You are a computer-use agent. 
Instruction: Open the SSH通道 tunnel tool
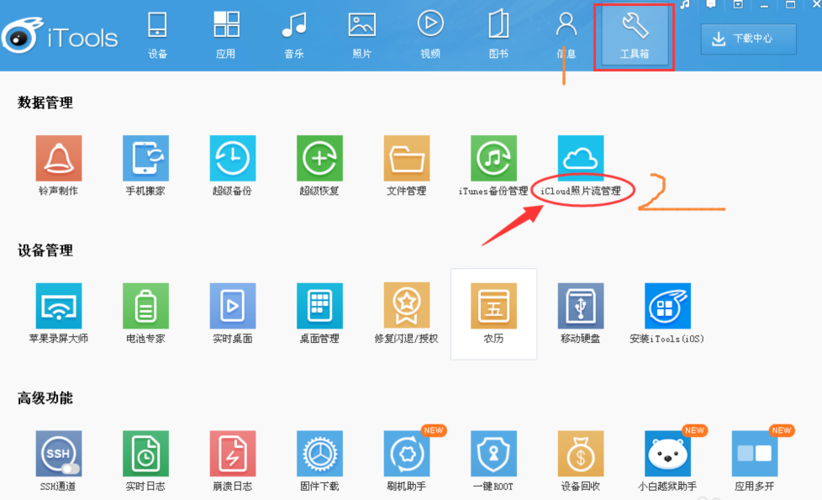58,454
